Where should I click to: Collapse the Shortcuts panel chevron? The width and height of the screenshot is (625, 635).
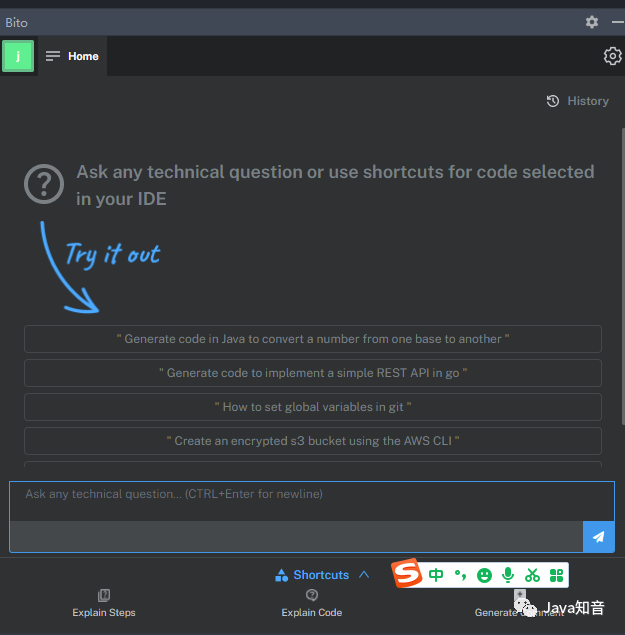(364, 575)
